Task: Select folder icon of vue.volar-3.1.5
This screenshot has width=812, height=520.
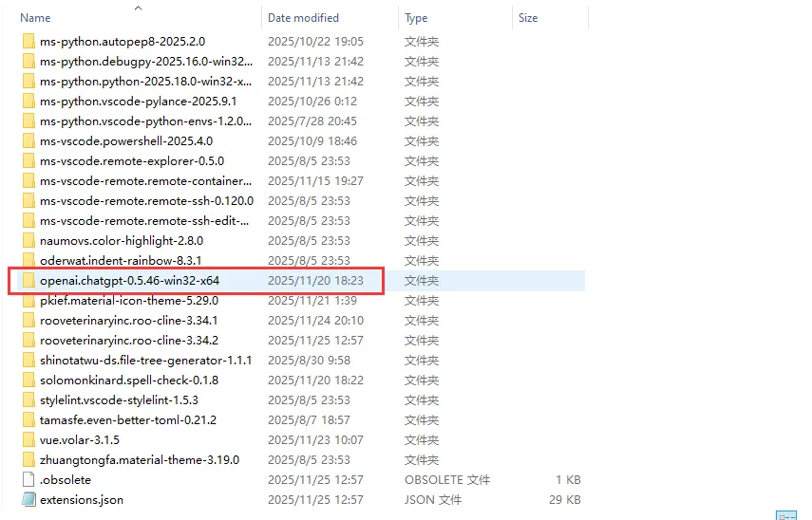Action: click(x=29, y=439)
